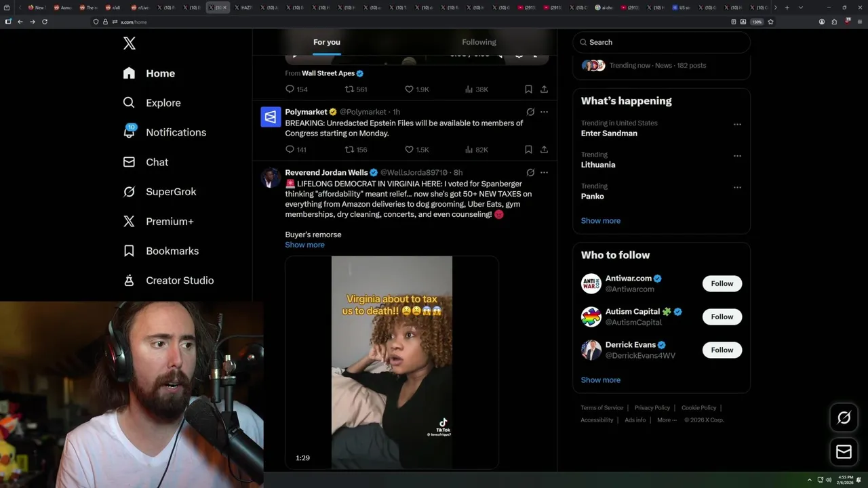Open floating Grok button

[844, 418]
